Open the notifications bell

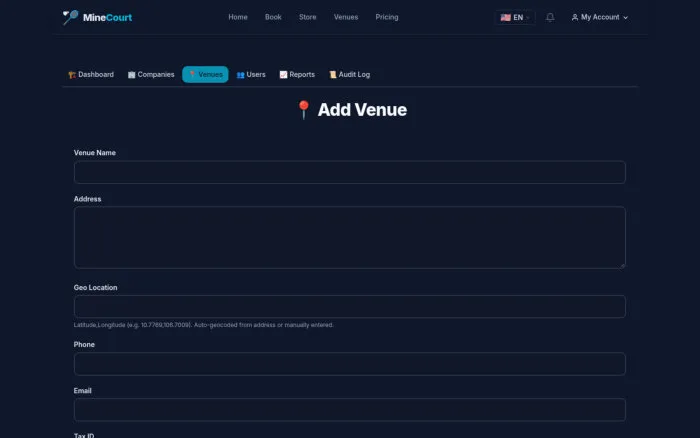click(550, 17)
